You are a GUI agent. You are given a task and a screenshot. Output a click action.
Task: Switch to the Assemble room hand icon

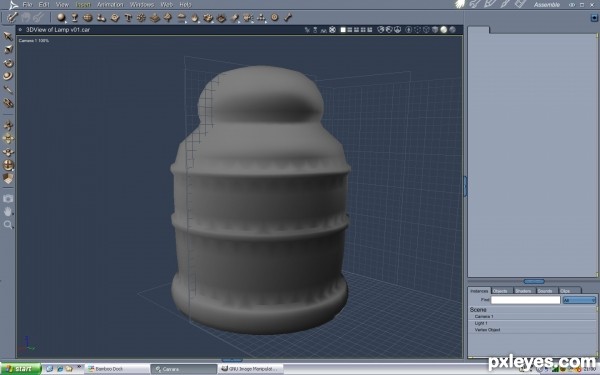pyautogui.click(x=460, y=4)
